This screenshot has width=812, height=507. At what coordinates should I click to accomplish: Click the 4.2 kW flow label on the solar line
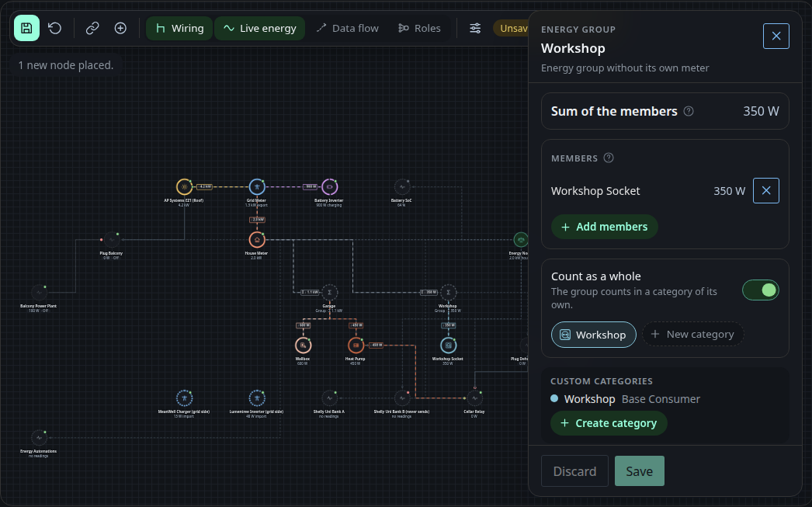205,187
